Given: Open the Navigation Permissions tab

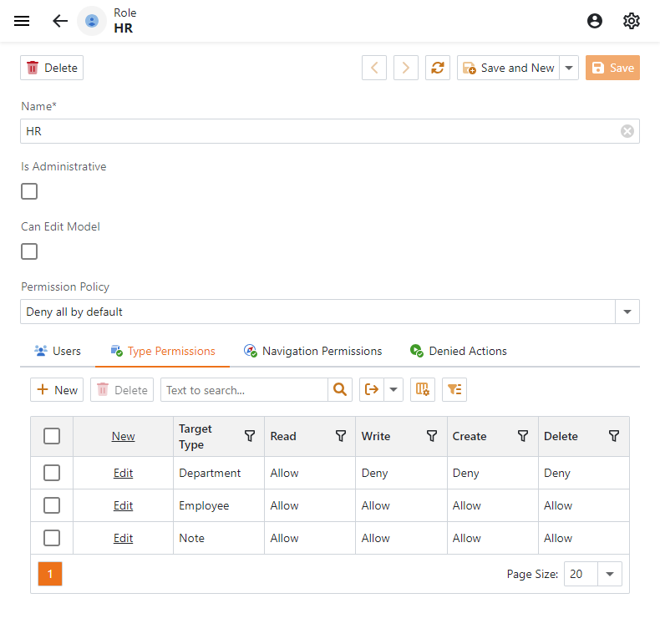Looking at the screenshot, I should 312,351.
